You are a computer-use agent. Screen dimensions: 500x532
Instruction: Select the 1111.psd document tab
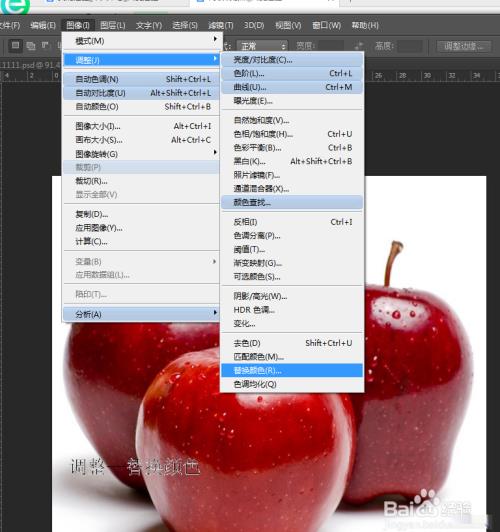tap(31, 64)
